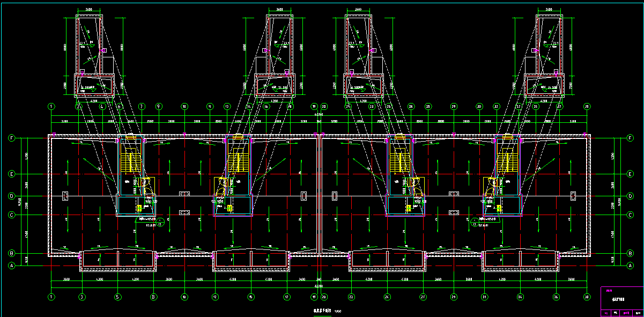
Task: Click grid axis bubble 28 in top row
Action: (428, 107)
